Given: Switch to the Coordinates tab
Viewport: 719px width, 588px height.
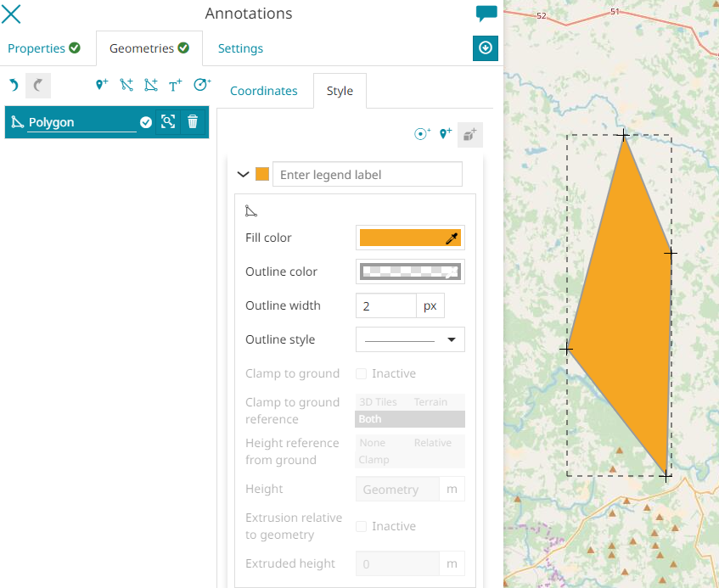Looking at the screenshot, I should pos(264,91).
